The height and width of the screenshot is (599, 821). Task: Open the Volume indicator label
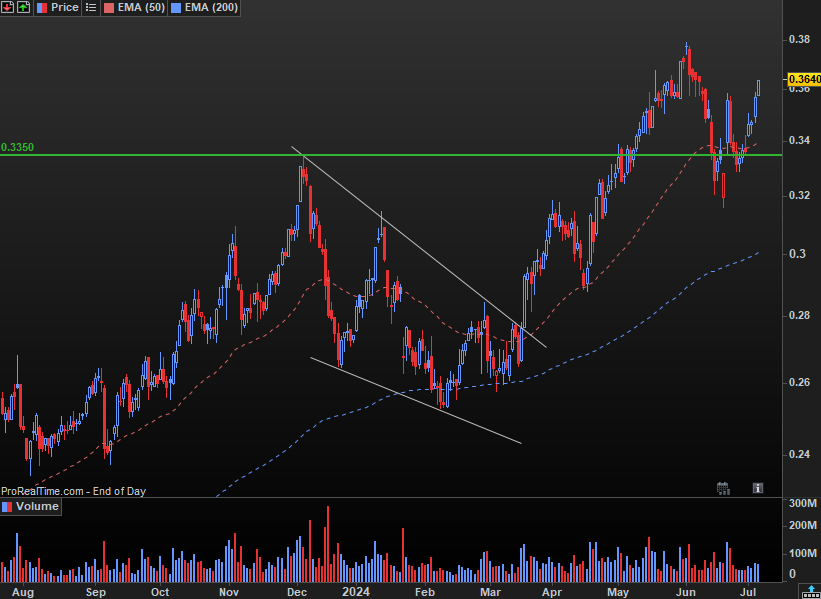tap(37, 506)
